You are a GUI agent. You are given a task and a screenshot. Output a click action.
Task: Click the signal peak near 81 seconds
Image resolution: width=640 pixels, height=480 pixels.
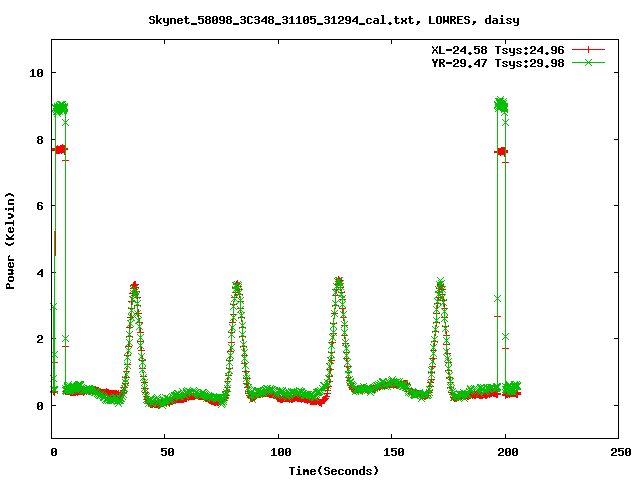tap(237, 285)
